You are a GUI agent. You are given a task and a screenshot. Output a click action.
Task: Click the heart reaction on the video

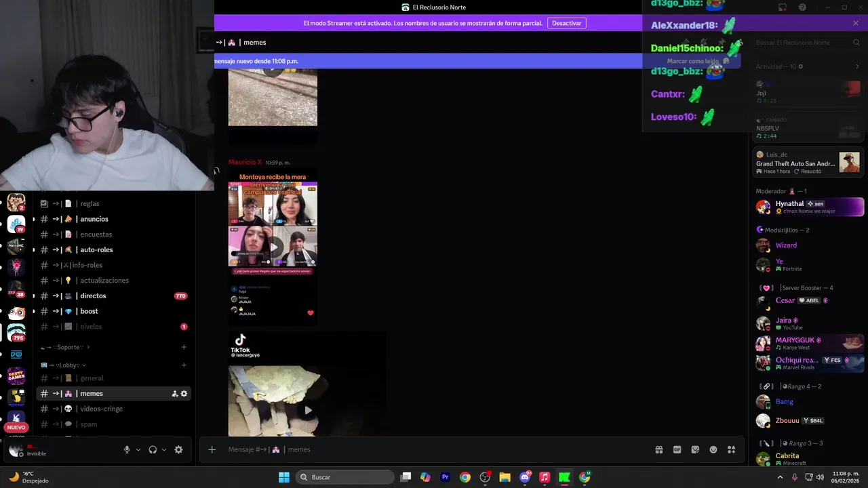click(x=311, y=313)
